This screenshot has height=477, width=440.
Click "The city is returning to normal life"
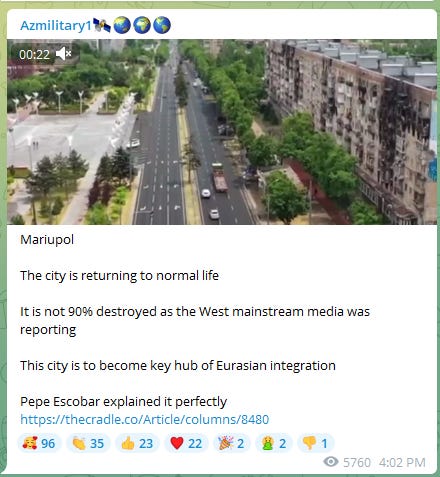[x=119, y=276]
